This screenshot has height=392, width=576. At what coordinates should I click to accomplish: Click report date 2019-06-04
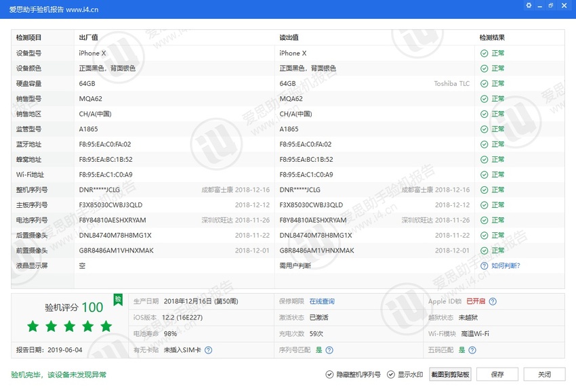[x=64, y=350]
